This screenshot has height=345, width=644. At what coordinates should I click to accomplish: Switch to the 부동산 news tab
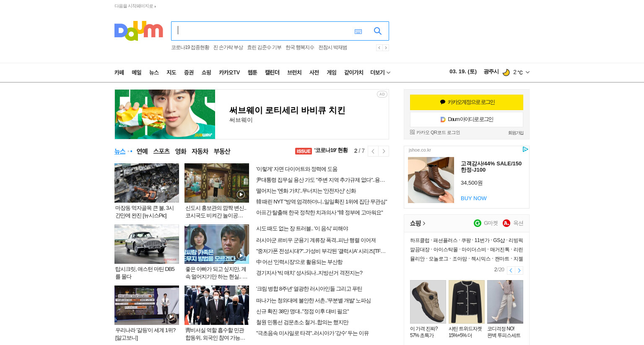[x=222, y=151]
